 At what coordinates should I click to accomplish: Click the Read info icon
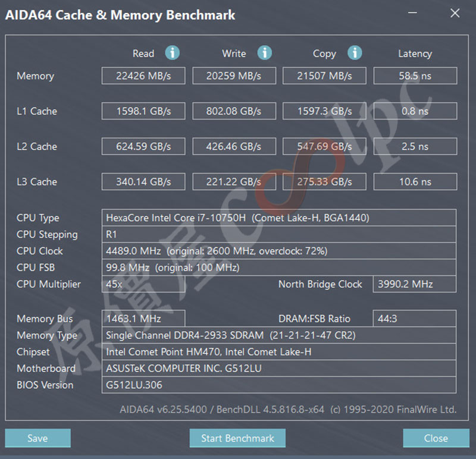172,53
